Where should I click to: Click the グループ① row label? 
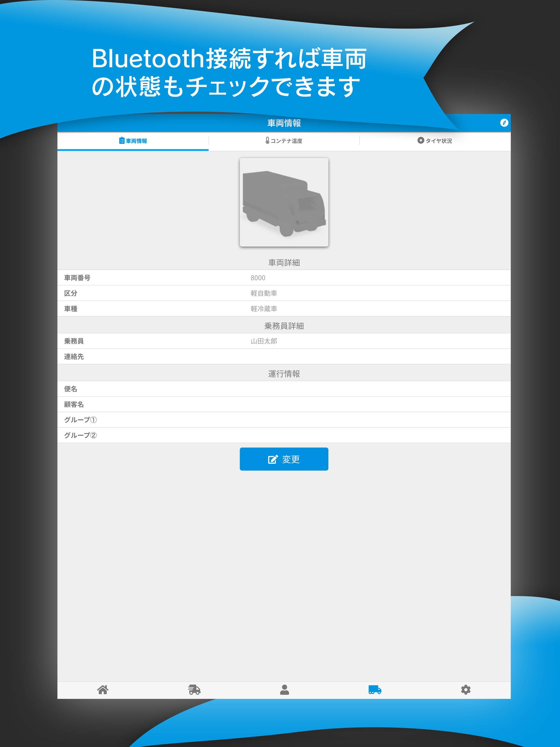click(80, 420)
